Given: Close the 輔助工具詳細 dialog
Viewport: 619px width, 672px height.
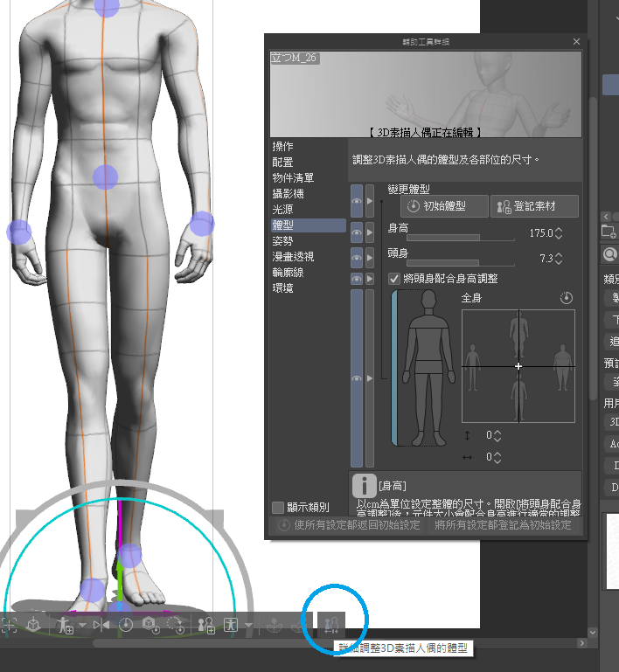Looking at the screenshot, I should click(576, 42).
